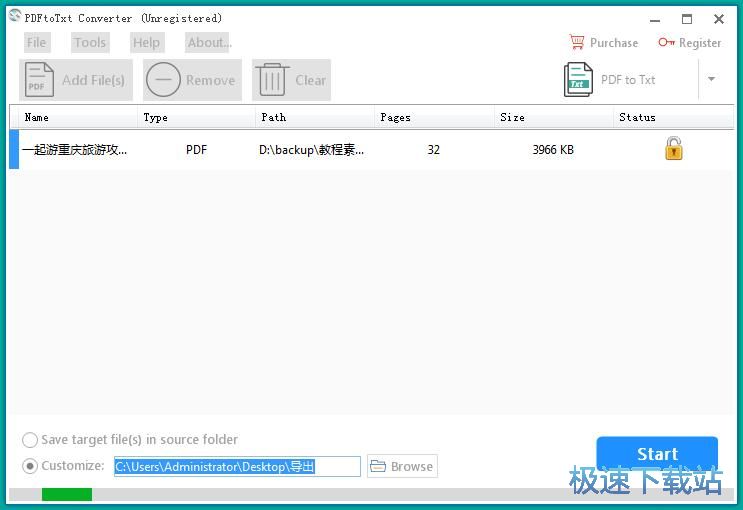The width and height of the screenshot is (743, 510).
Task: Open the Help menu
Action: (x=146, y=43)
